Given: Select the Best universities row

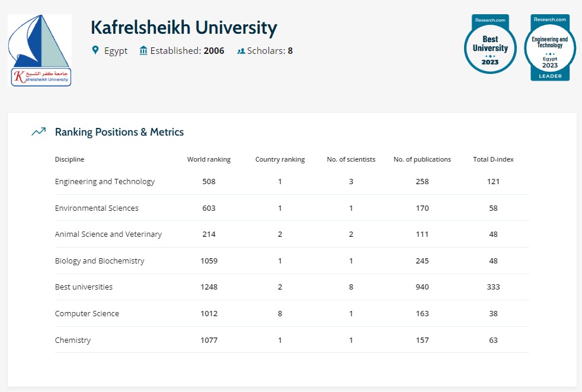Looking at the screenshot, I should point(84,287).
